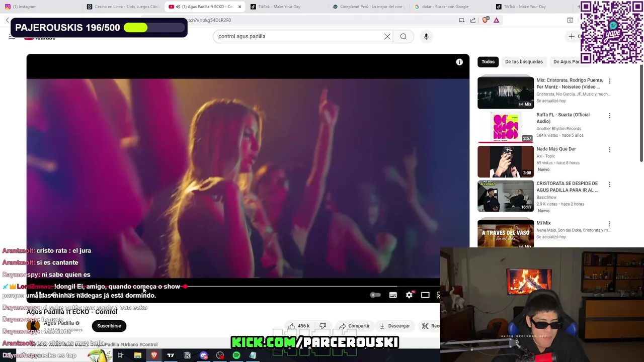The height and width of the screenshot is (362, 644).
Task: Open the A través del vaso thumbnail
Action: click(506, 233)
